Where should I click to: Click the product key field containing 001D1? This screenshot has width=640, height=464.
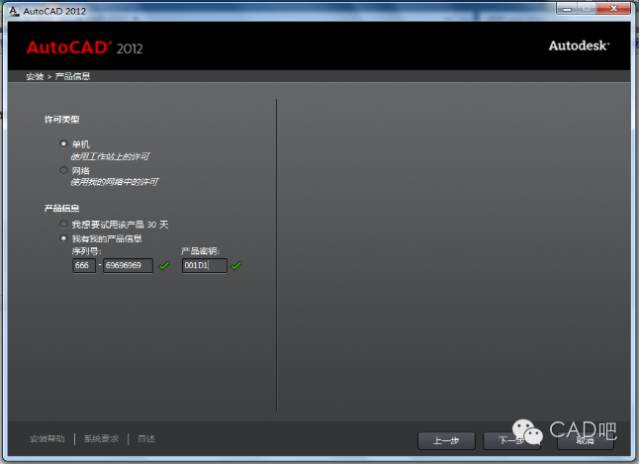[204, 265]
